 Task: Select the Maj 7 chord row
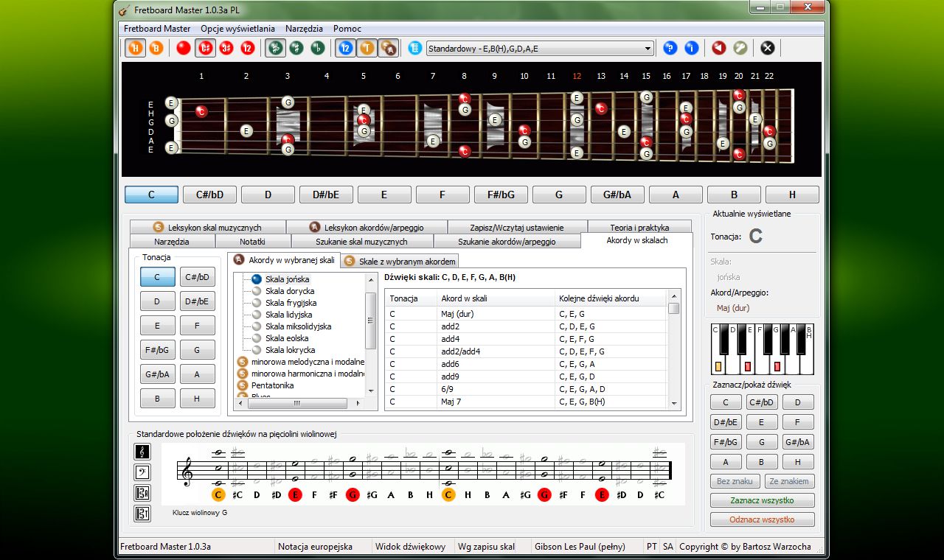pos(527,402)
